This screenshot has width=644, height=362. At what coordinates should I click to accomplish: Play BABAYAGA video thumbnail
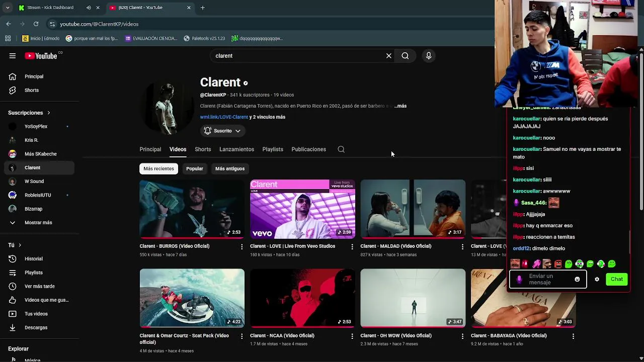coord(523,298)
